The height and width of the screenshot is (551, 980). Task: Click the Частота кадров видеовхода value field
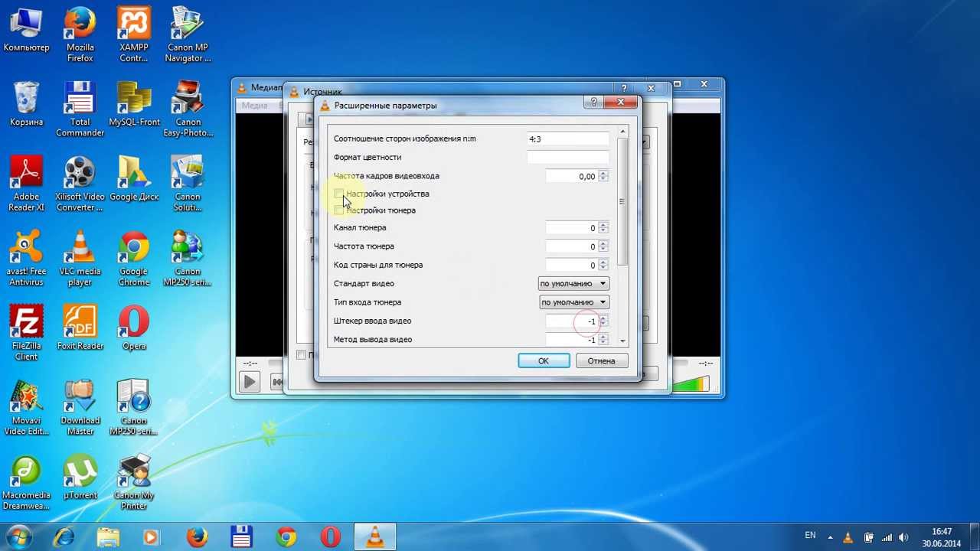(572, 177)
